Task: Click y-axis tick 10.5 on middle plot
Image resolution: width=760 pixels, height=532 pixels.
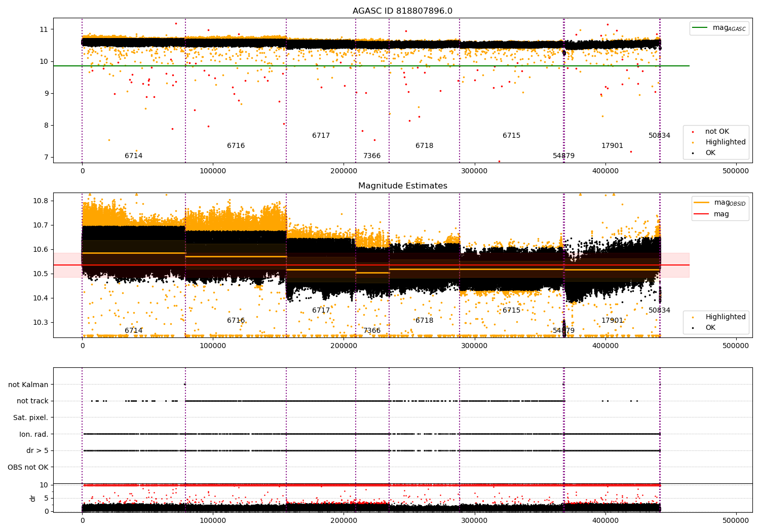Action: (x=41, y=274)
